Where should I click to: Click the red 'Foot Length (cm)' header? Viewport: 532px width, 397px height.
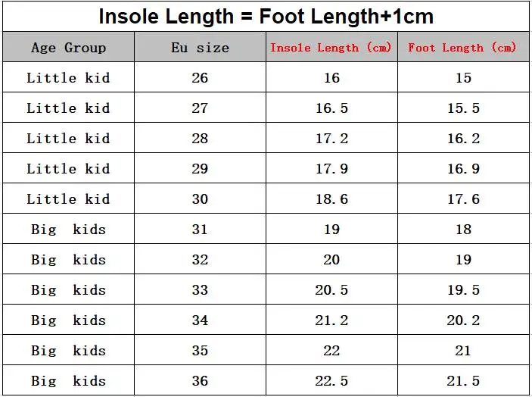[462, 48]
